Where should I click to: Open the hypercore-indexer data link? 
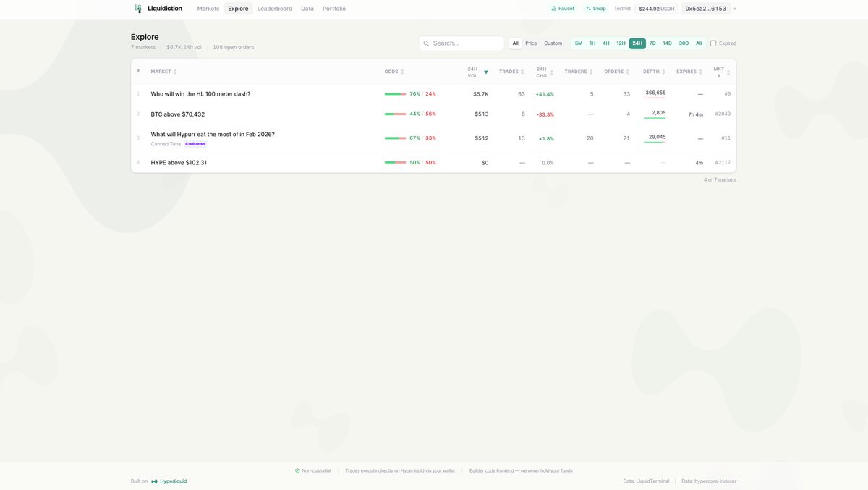[709, 481]
